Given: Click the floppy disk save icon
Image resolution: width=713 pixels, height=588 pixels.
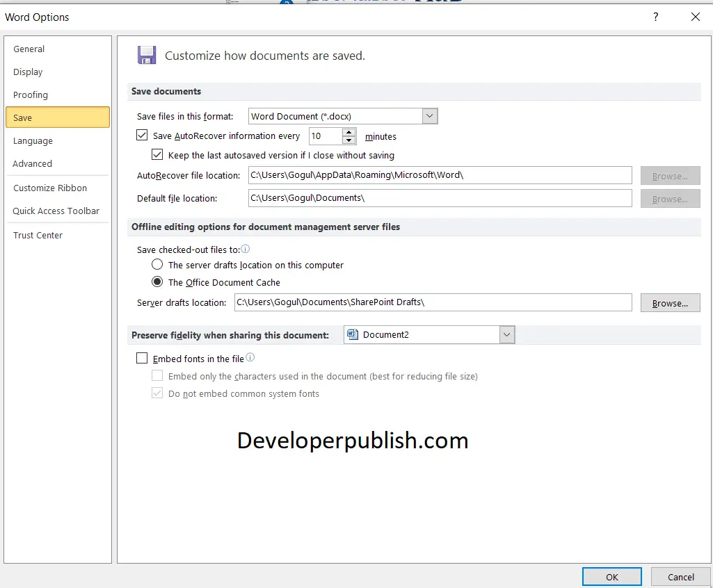Looking at the screenshot, I should coord(147,55).
